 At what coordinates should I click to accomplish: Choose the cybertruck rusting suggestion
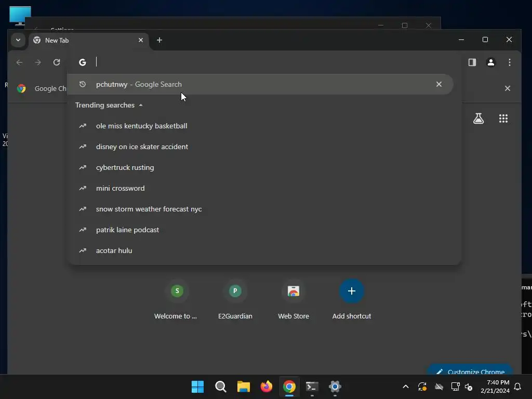264,168
